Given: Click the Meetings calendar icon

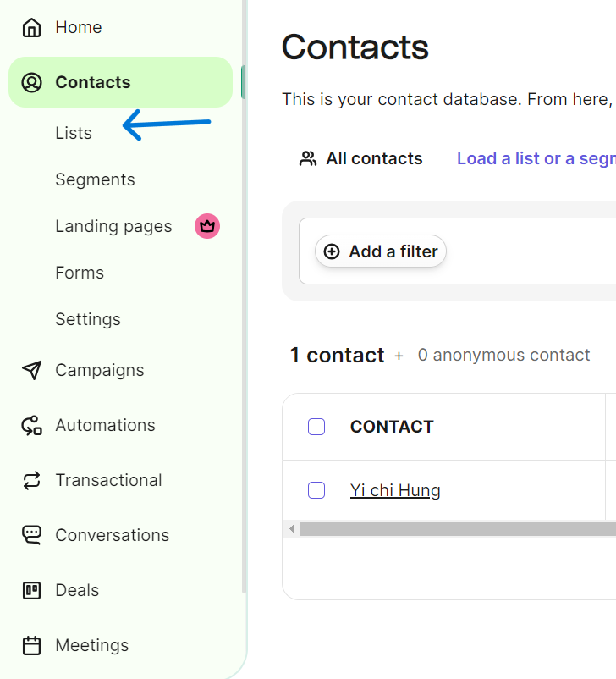Looking at the screenshot, I should tap(32, 645).
